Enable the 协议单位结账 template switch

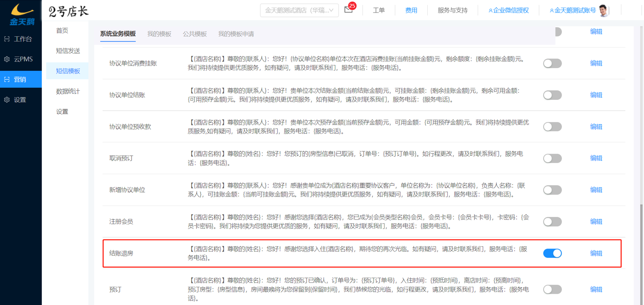pos(552,95)
